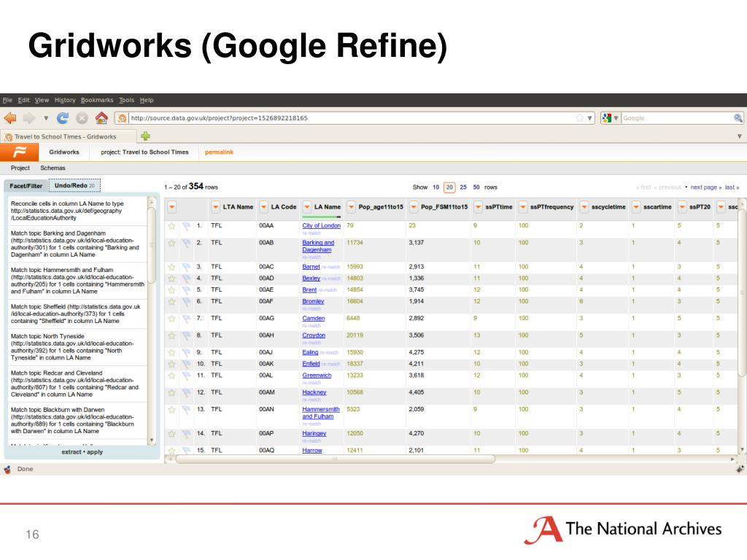
Task: Reload the page with the refresh icon
Action: pyautogui.click(x=63, y=117)
